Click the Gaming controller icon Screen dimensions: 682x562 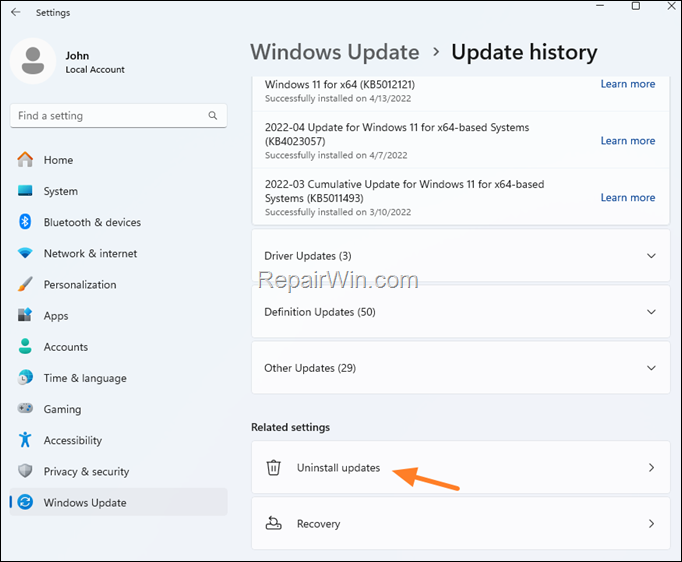coord(25,408)
